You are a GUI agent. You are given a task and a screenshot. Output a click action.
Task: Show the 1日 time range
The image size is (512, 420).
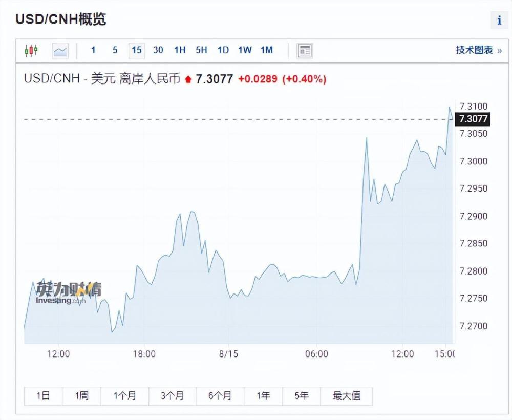43,396
